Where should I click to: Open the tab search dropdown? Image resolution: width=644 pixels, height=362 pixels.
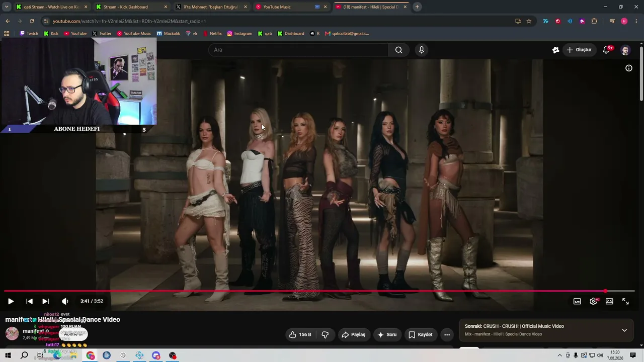pyautogui.click(x=6, y=7)
